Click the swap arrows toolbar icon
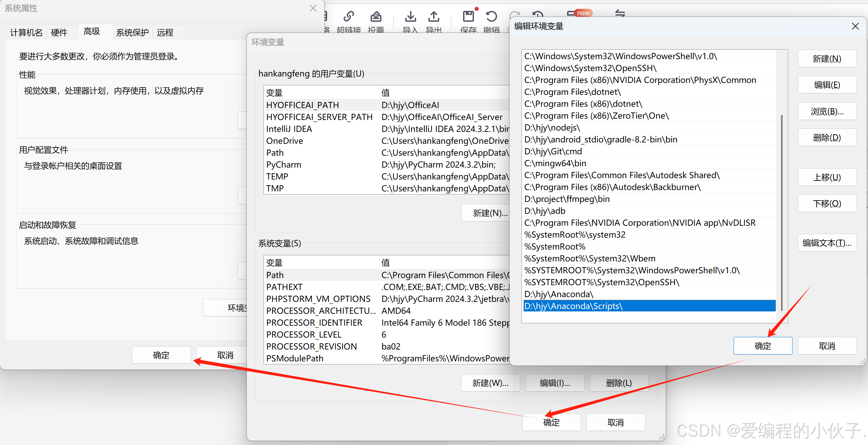 (620, 14)
